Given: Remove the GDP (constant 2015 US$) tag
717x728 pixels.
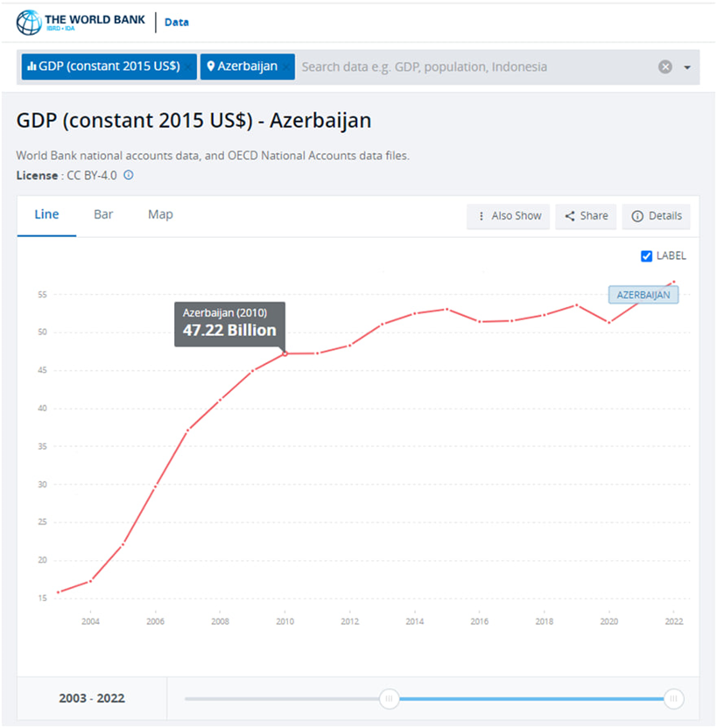Looking at the screenshot, I should click(188, 67).
